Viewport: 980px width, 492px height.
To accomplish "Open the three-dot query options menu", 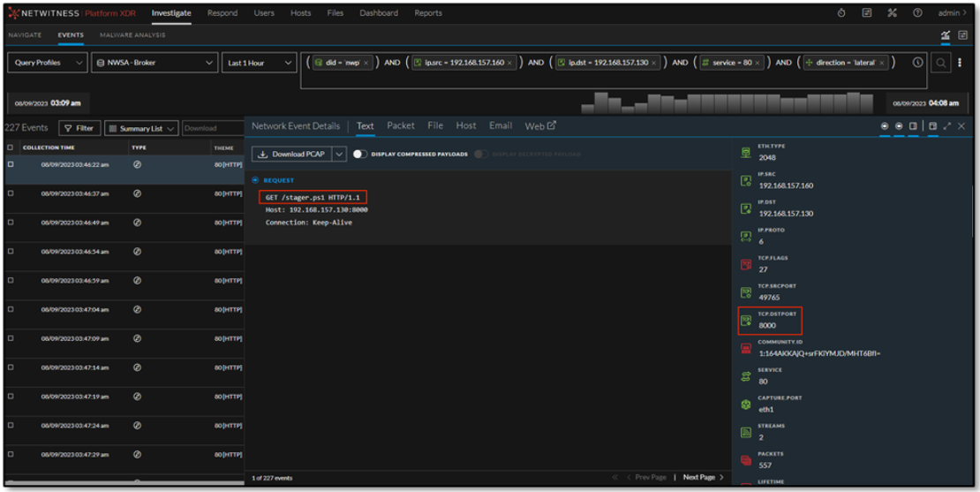I will [x=960, y=63].
